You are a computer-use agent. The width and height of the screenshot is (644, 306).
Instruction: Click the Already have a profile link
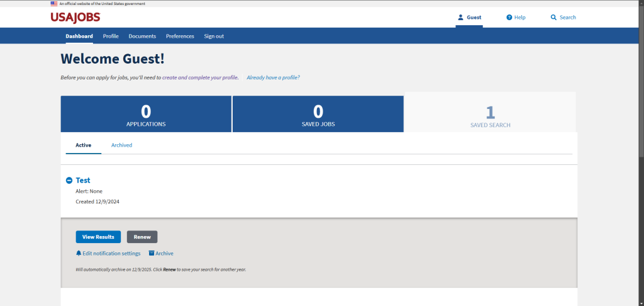pyautogui.click(x=273, y=77)
